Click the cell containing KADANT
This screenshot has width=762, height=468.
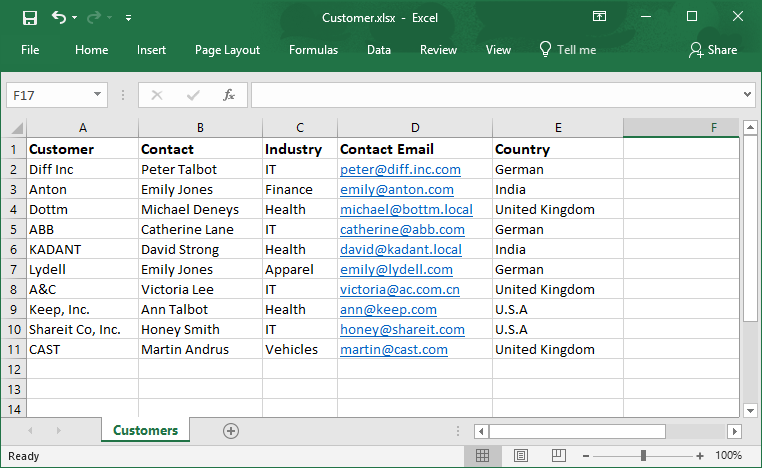tap(83, 249)
